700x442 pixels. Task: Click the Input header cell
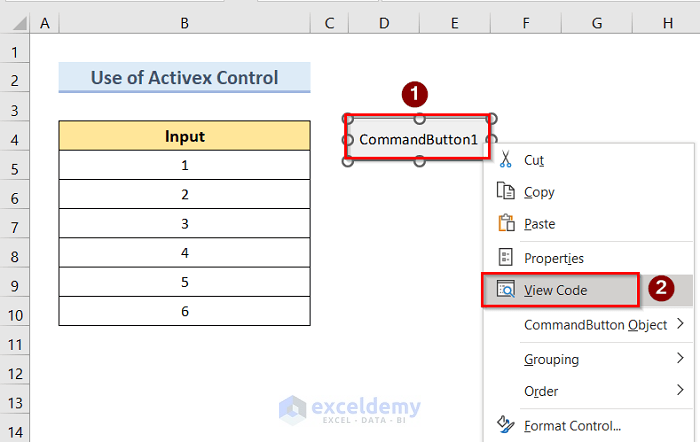tap(184, 136)
